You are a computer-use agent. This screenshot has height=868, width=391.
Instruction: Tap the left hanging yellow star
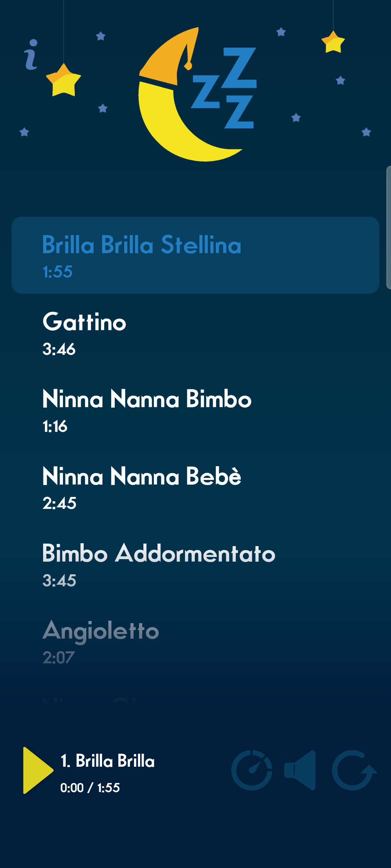click(x=64, y=80)
